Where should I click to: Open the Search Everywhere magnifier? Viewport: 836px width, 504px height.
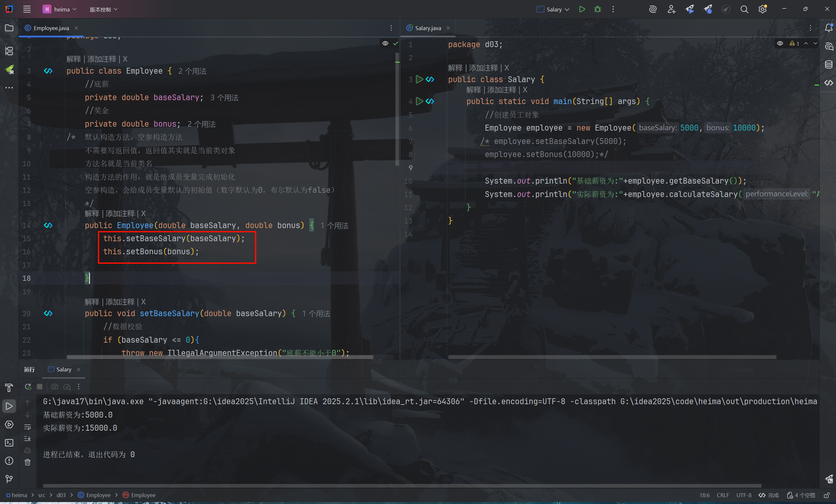click(x=744, y=9)
